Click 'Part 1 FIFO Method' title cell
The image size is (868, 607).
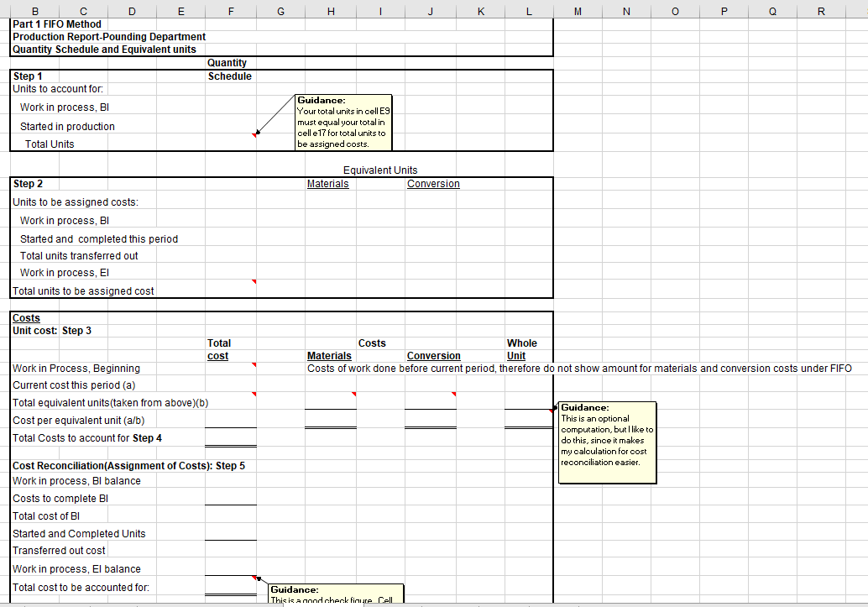point(57,24)
